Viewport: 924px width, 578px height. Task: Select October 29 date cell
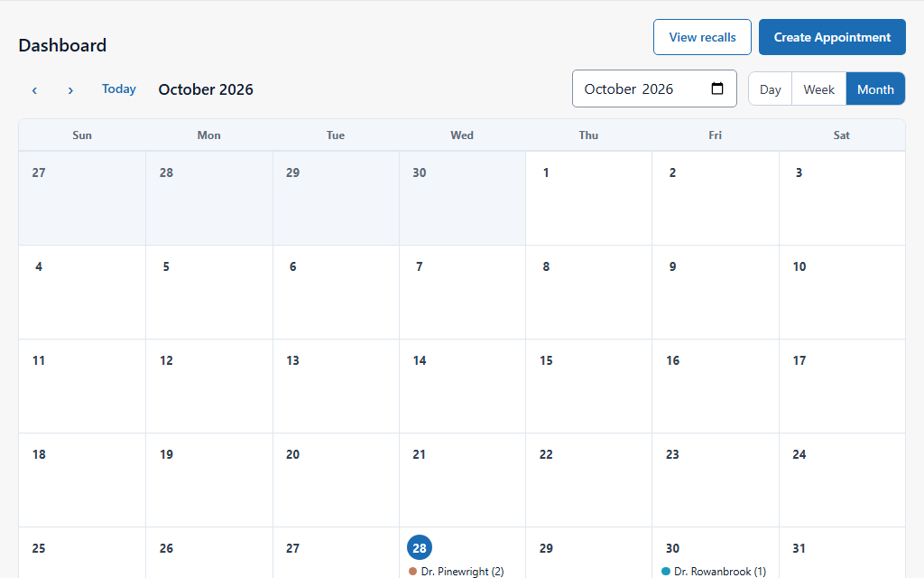pos(588,553)
